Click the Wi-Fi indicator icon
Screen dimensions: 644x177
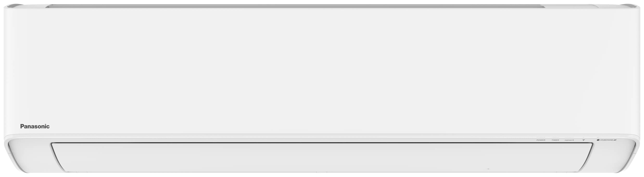coord(583,140)
